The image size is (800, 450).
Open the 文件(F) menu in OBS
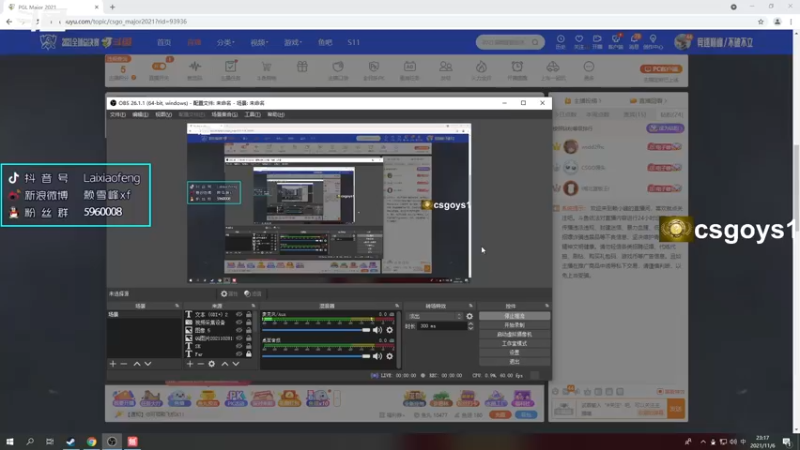tap(118, 115)
